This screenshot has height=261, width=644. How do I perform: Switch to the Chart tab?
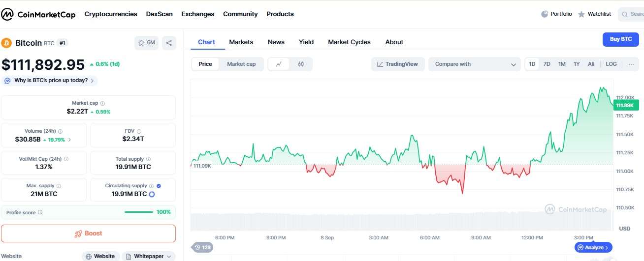click(206, 42)
